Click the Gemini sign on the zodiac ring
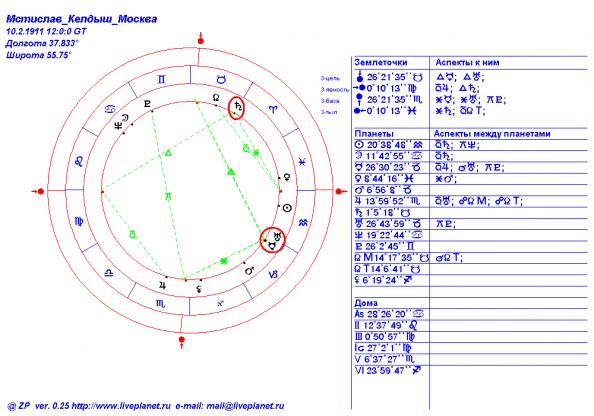This screenshot has height=416, width=594. click(x=162, y=79)
